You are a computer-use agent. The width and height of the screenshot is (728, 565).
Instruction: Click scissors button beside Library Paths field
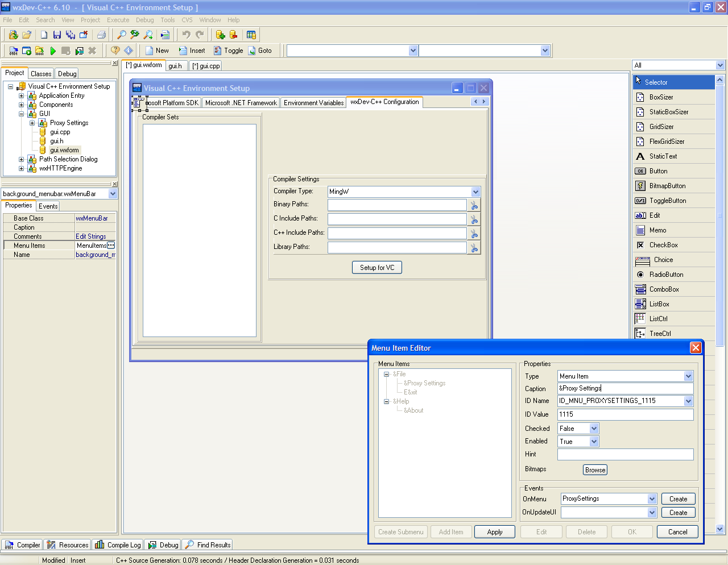pyautogui.click(x=474, y=248)
